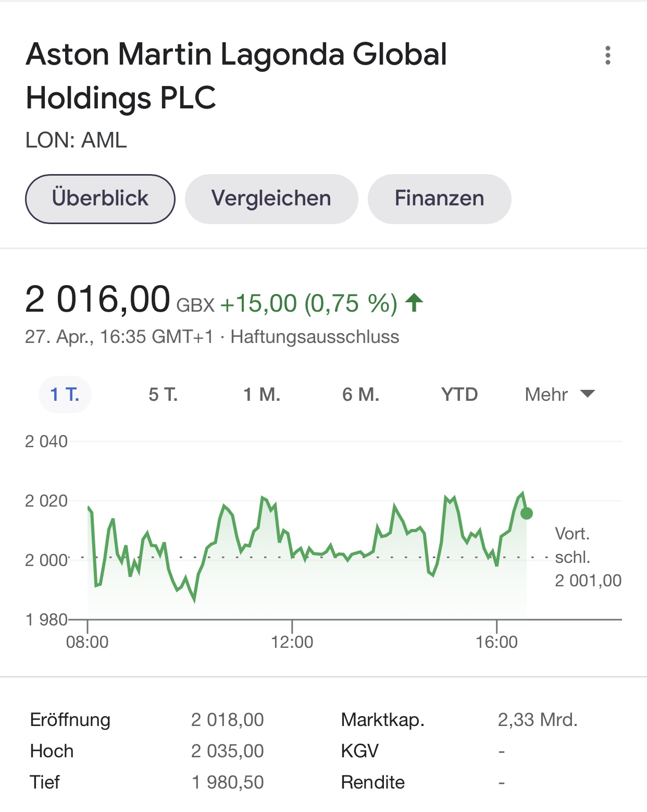
Task: Click the Eröffnung value 2 018,00
Action: click(x=228, y=720)
